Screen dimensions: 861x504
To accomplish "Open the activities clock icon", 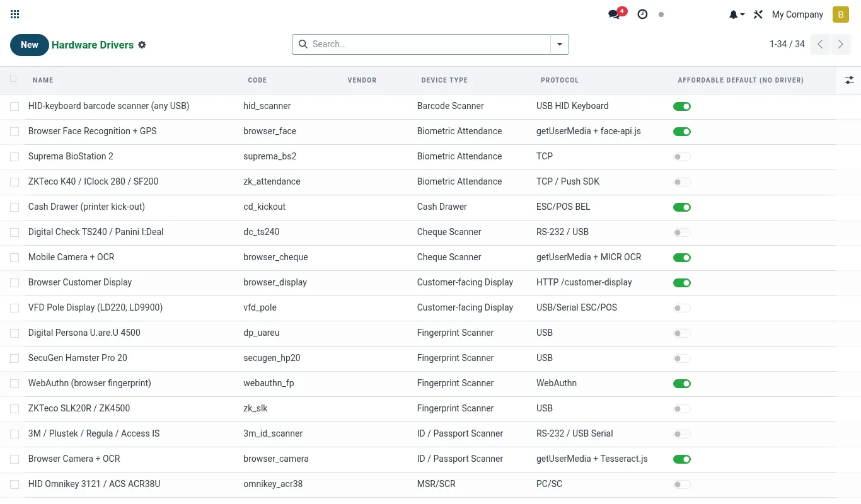I will point(642,14).
